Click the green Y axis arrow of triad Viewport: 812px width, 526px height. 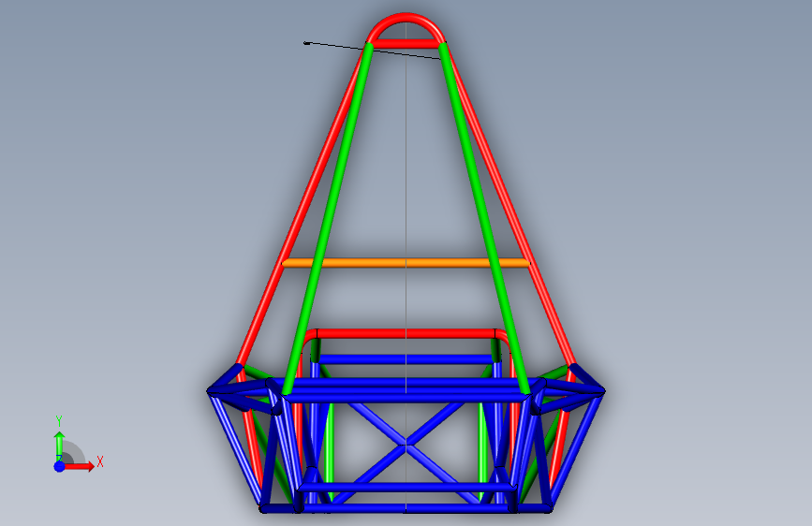pyautogui.click(x=59, y=446)
